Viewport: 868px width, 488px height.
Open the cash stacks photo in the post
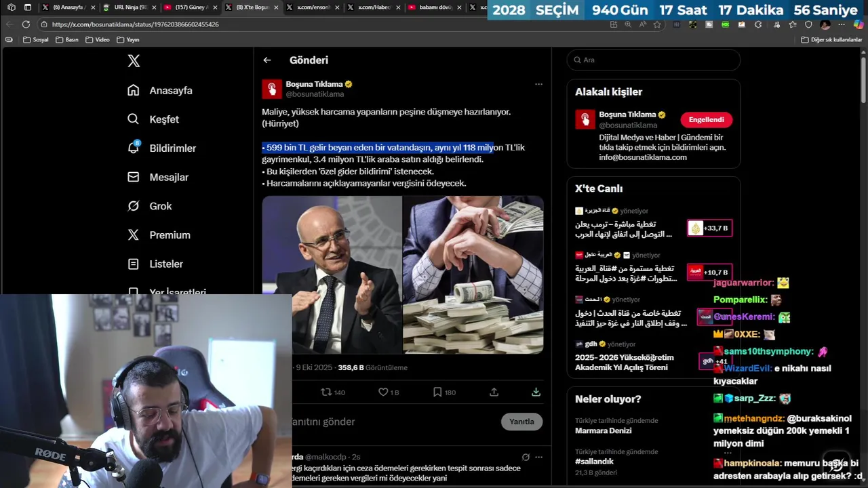pyautogui.click(x=473, y=275)
